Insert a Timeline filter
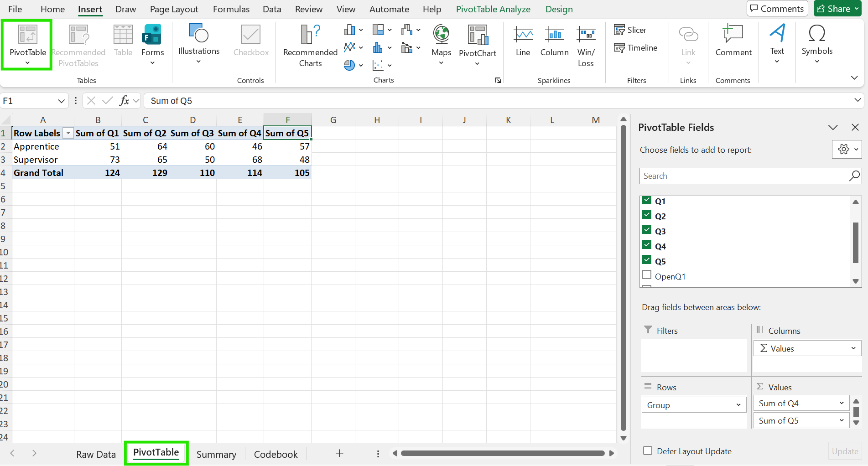868x466 pixels. click(636, 48)
